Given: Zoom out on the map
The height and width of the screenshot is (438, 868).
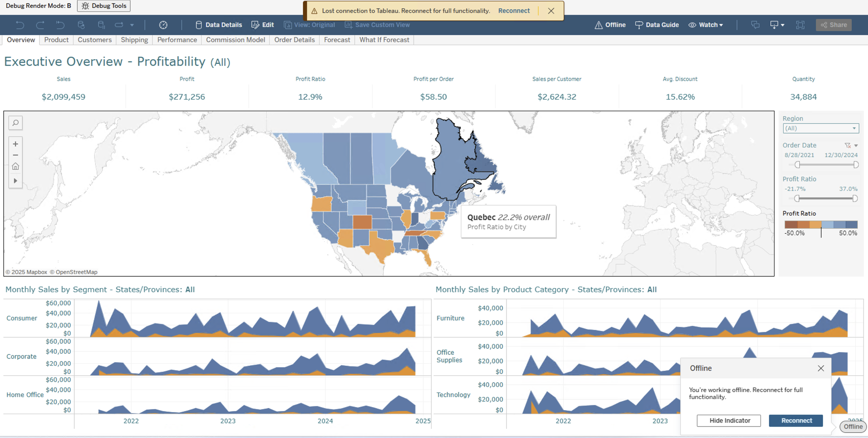Looking at the screenshot, I should point(15,155).
